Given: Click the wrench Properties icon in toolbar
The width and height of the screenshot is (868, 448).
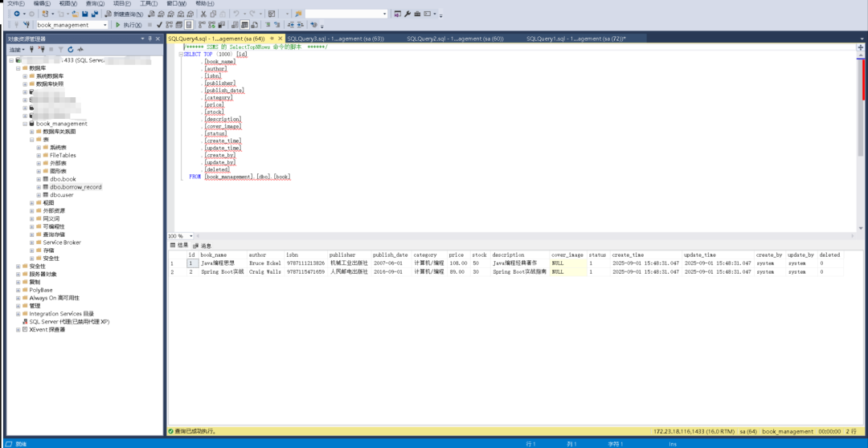Looking at the screenshot, I should 407,14.
